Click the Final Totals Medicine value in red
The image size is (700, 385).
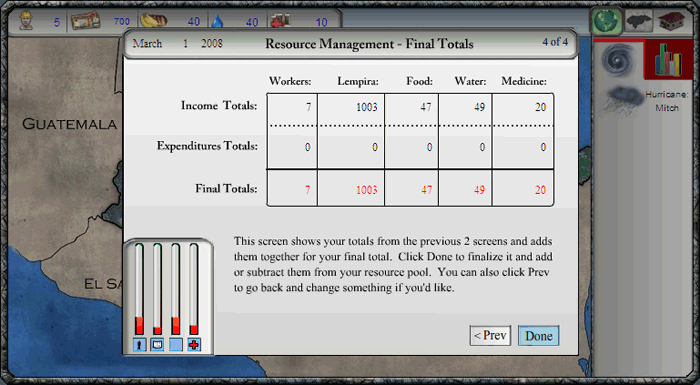pos(540,190)
